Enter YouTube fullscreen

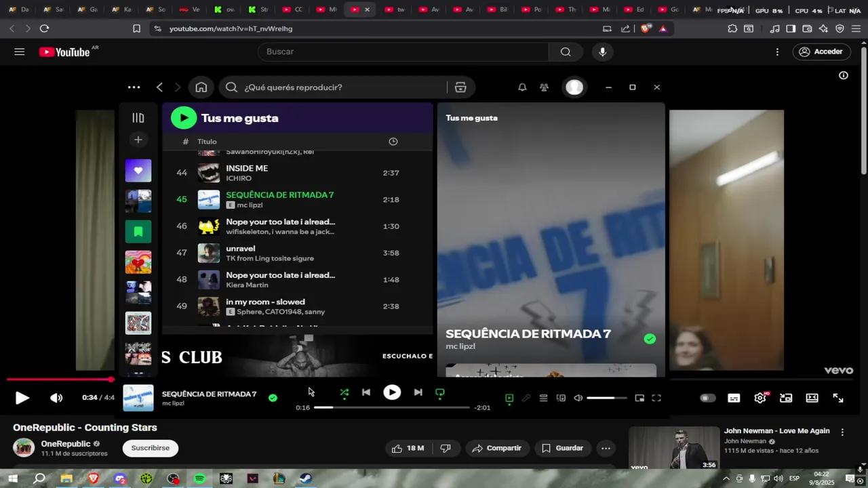838,398
